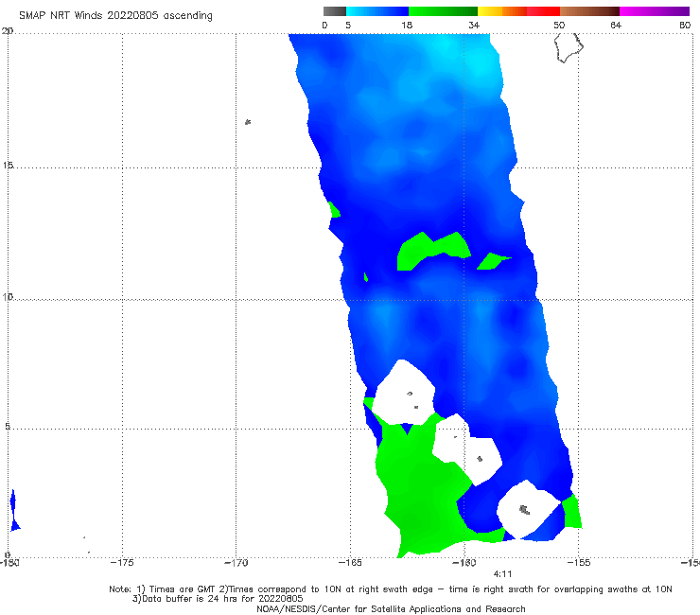Click the title 'SMAP NRT Winds 20220805 ascending'
700x615 pixels.
click(x=115, y=15)
